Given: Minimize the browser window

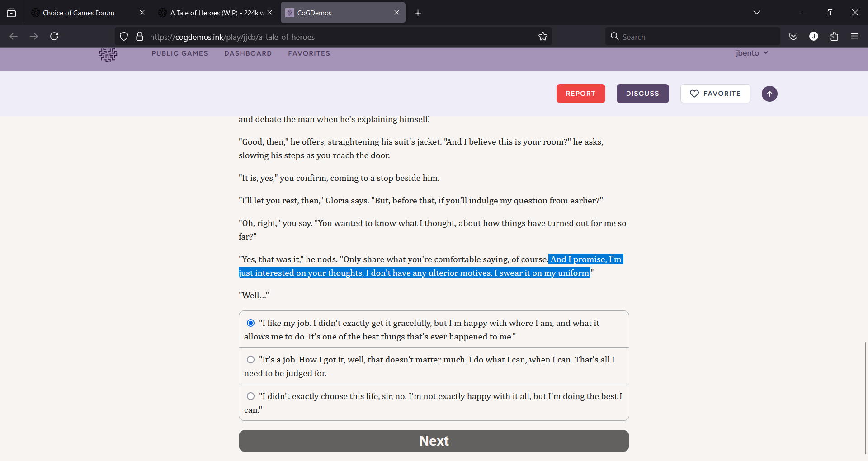Looking at the screenshot, I should (x=804, y=13).
